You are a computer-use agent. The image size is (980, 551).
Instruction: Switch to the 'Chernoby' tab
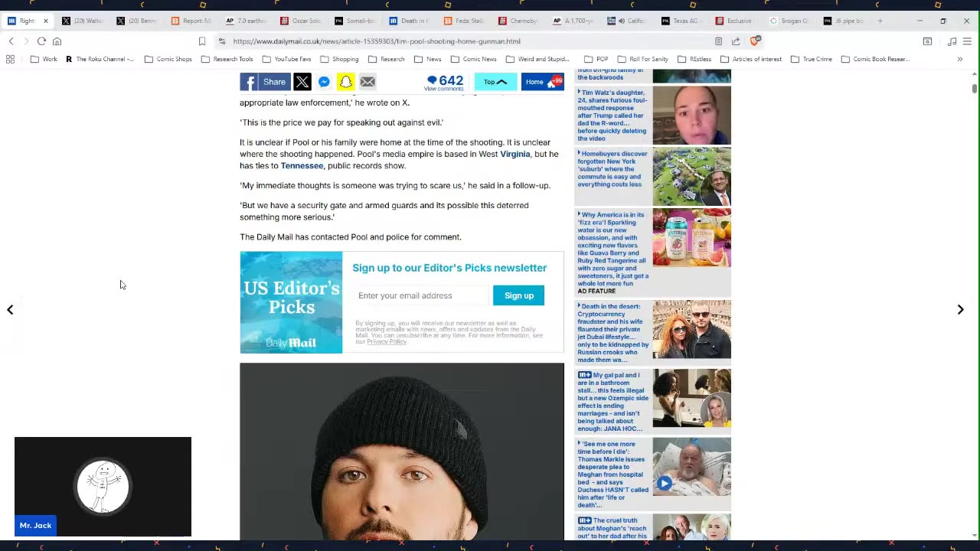point(519,21)
